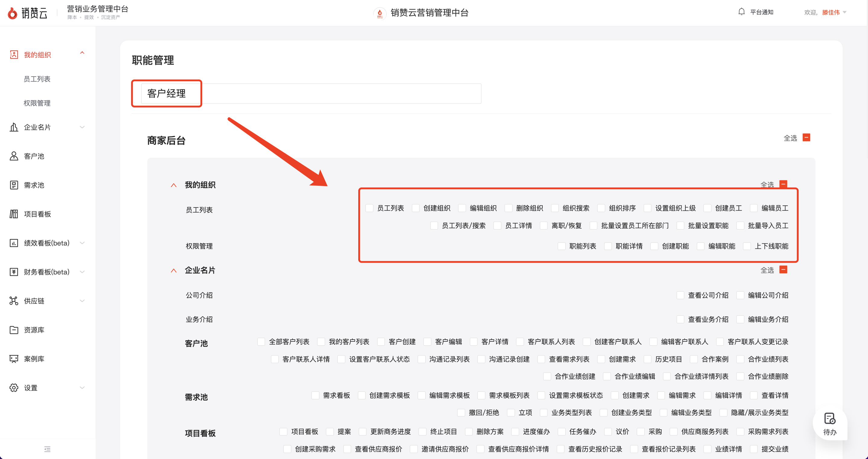Check the 上下线职能 checkbox
Image resolution: width=868 pixels, height=459 pixels.
747,246
